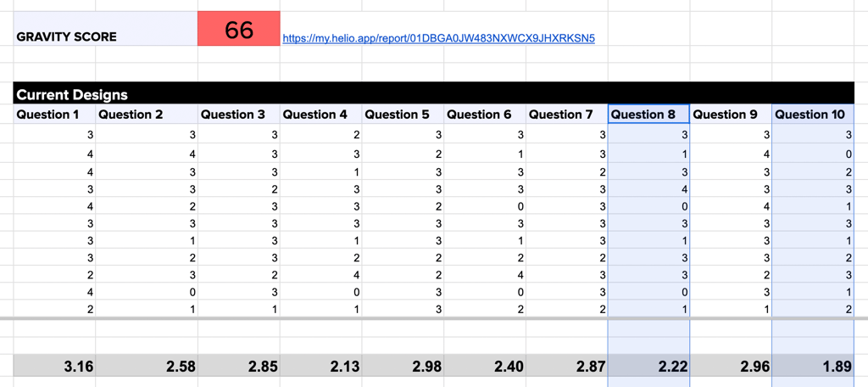Select the value 0 in Question 4 column

(x=321, y=291)
